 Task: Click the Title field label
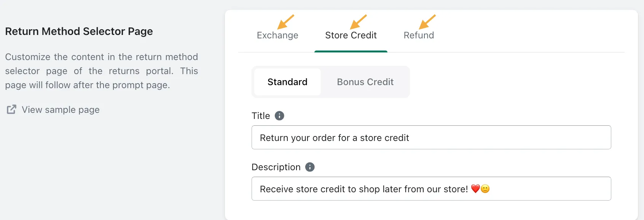[261, 116]
